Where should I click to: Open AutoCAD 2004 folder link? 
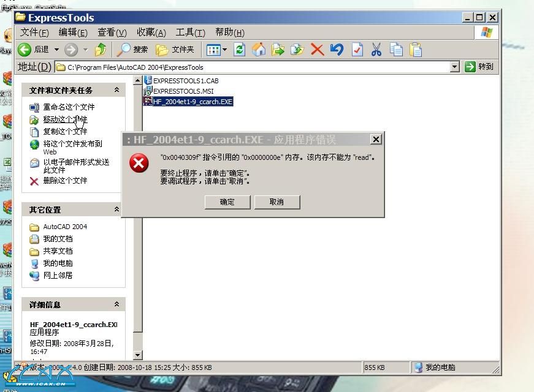65,227
